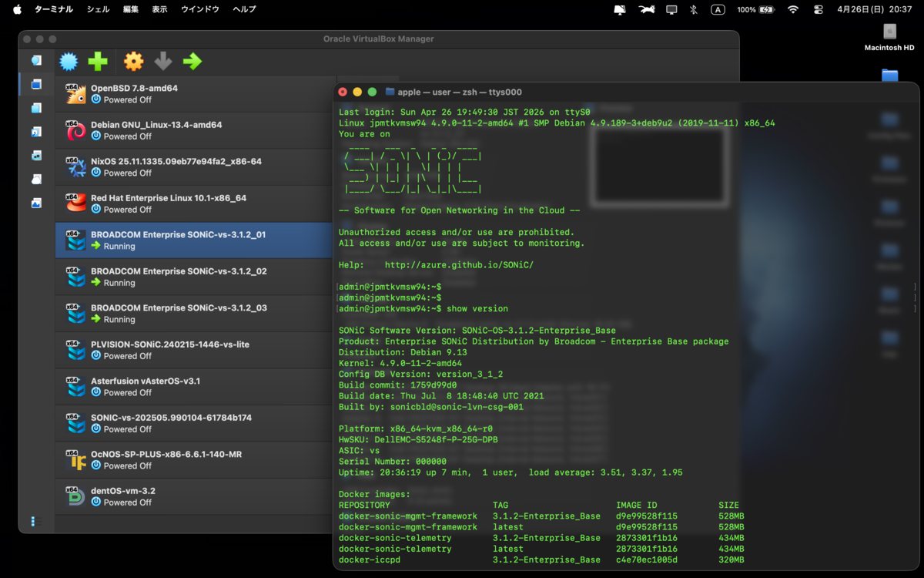This screenshot has width=924, height=578.
Task: Open the Home tool in VirtualBox sidebar
Action: (x=36, y=60)
